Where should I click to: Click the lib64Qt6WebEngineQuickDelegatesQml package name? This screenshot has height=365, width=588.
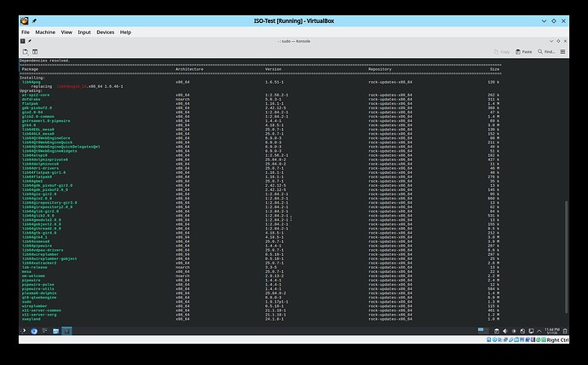pyautogui.click(x=61, y=147)
